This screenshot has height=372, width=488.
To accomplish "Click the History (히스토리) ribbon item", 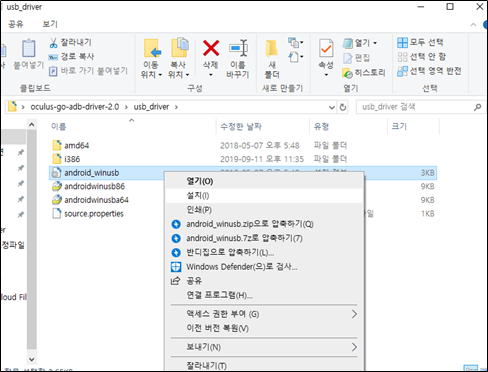I will (364, 72).
